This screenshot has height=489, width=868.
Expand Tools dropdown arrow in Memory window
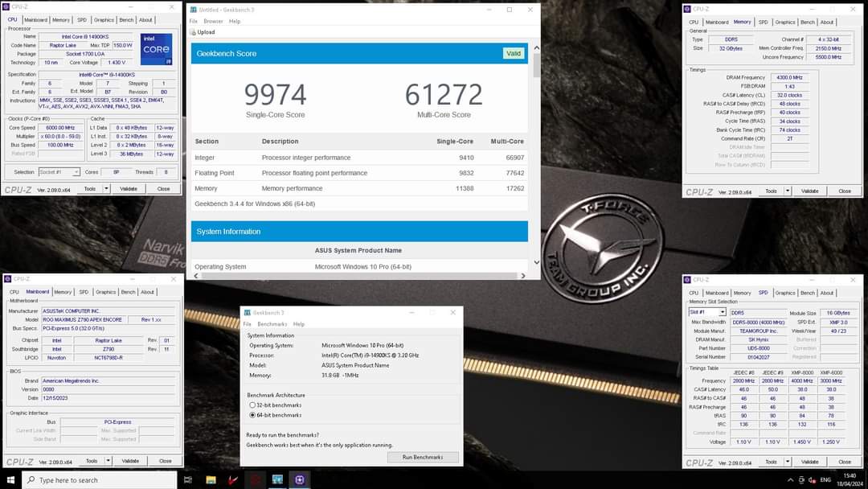pyautogui.click(x=787, y=191)
